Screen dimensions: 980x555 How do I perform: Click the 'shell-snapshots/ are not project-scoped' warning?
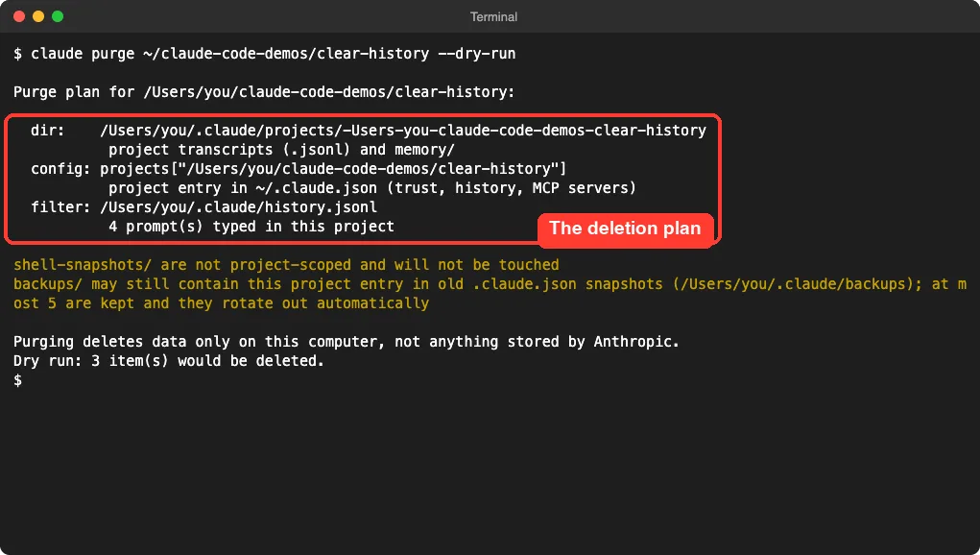click(286, 264)
